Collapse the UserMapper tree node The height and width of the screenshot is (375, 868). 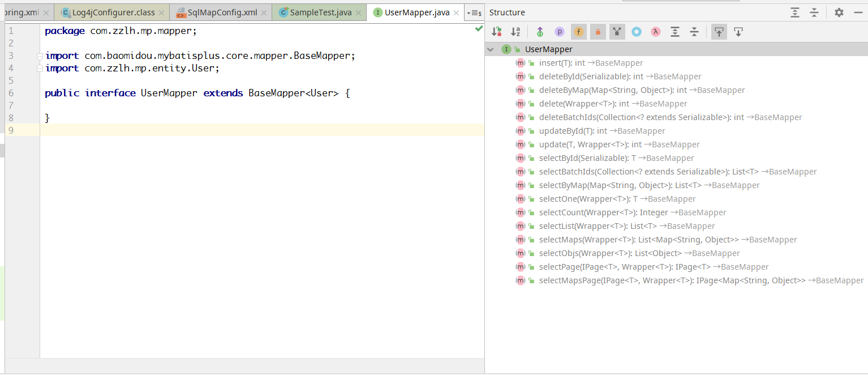tap(491, 49)
